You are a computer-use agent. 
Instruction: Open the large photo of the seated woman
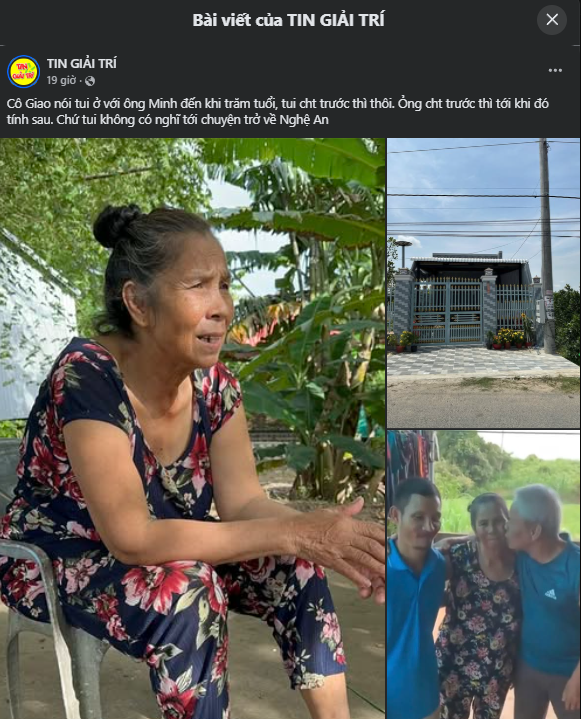193,428
